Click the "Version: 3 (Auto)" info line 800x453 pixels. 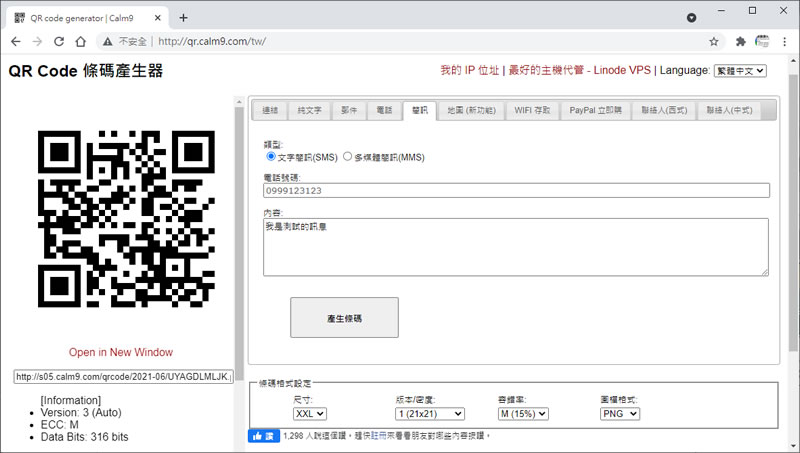tap(81, 412)
